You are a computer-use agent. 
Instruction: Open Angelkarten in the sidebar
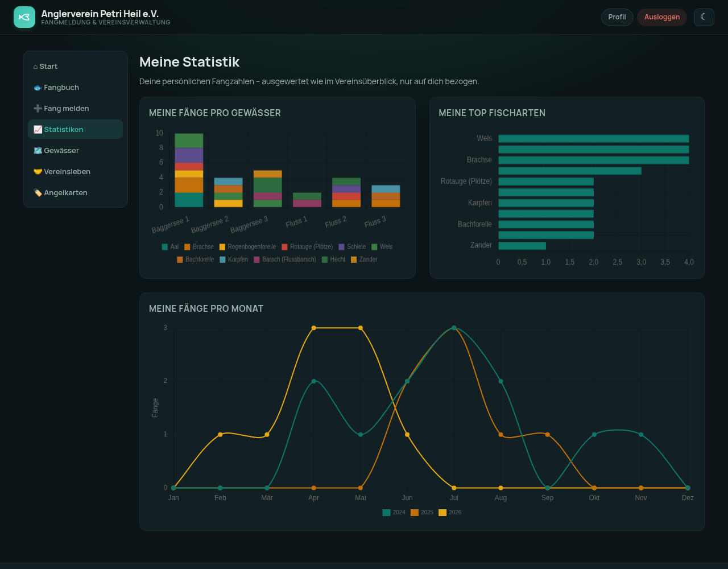[x=75, y=192]
